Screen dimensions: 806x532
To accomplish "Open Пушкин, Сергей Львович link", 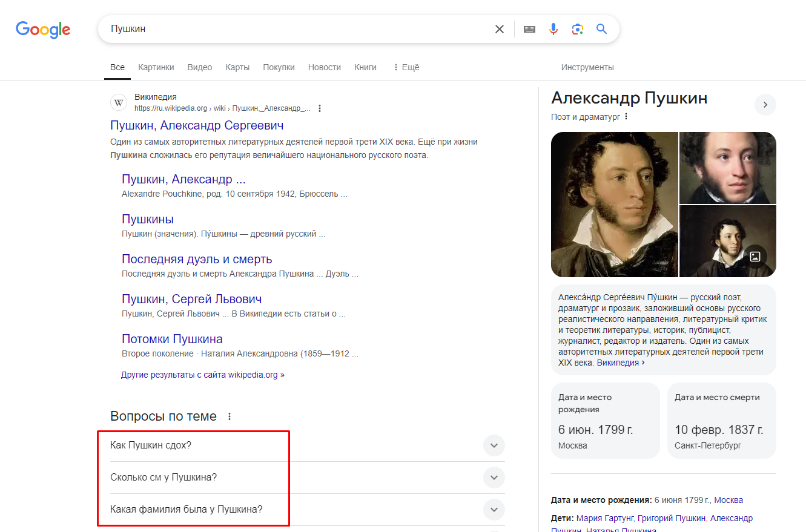I will click(192, 299).
